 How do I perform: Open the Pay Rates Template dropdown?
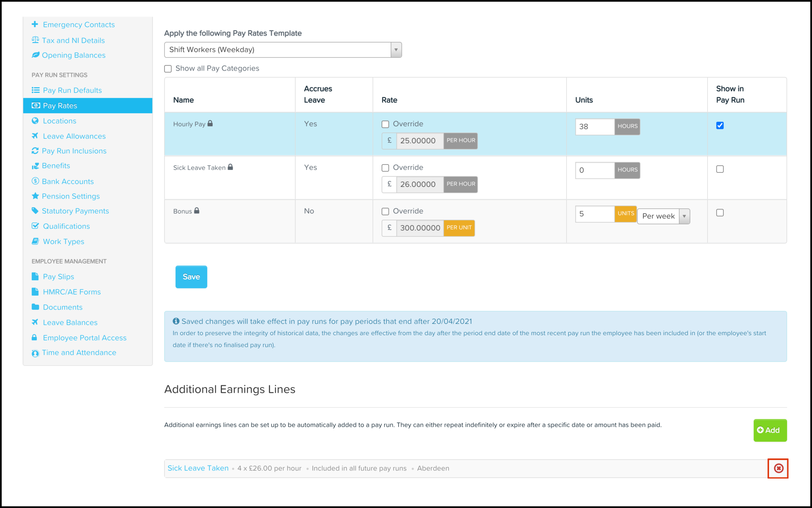pos(283,50)
